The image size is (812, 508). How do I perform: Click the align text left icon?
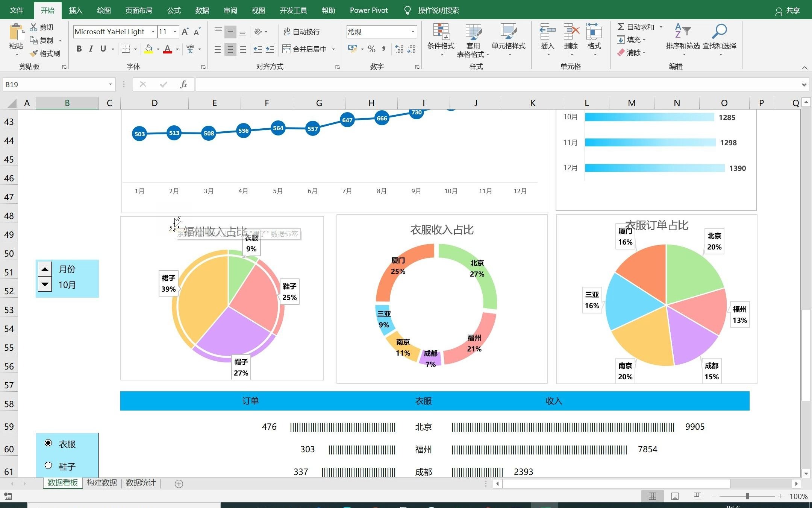pos(218,49)
